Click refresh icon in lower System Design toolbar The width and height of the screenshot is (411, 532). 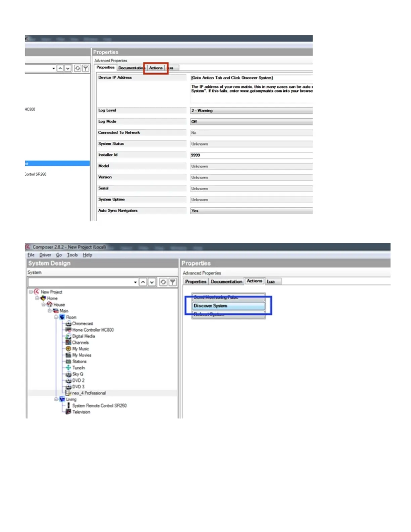tap(163, 282)
